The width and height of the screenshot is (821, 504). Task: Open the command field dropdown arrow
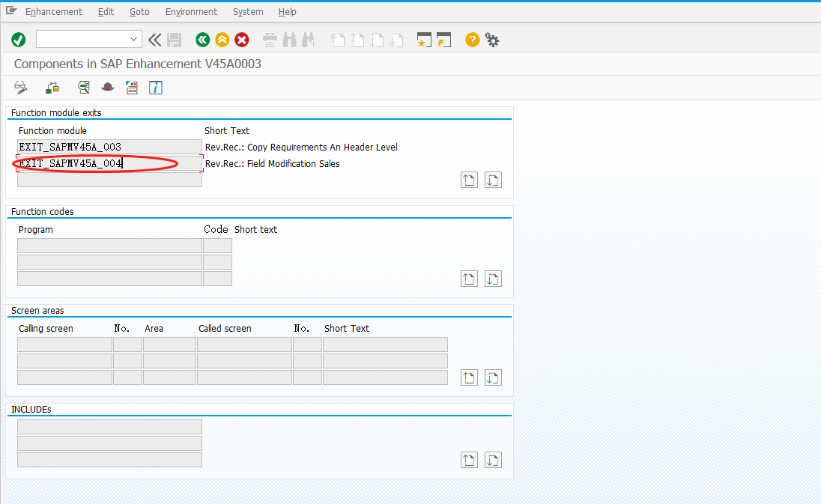point(133,39)
